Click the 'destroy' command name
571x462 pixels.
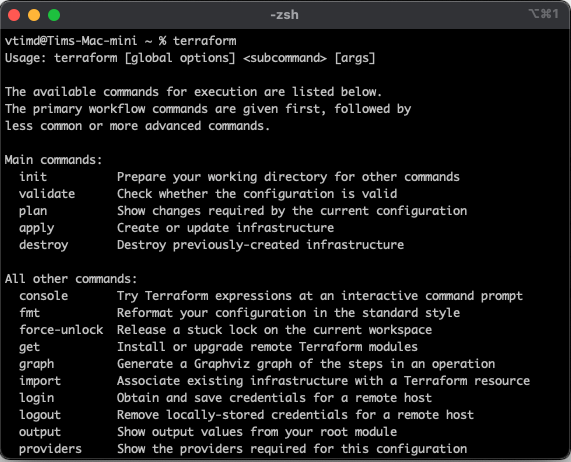[x=43, y=245]
